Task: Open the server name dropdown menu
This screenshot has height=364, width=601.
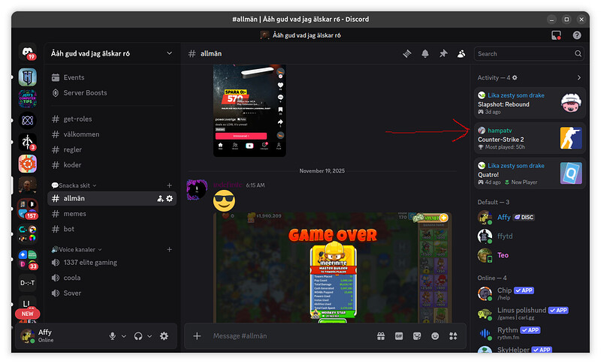Action: point(111,53)
